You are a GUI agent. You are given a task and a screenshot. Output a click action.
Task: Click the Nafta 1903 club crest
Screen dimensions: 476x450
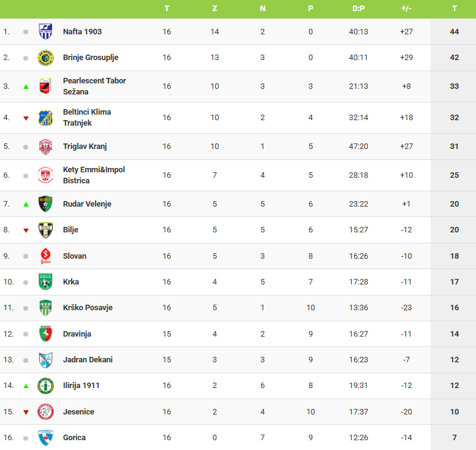pyautogui.click(x=45, y=31)
